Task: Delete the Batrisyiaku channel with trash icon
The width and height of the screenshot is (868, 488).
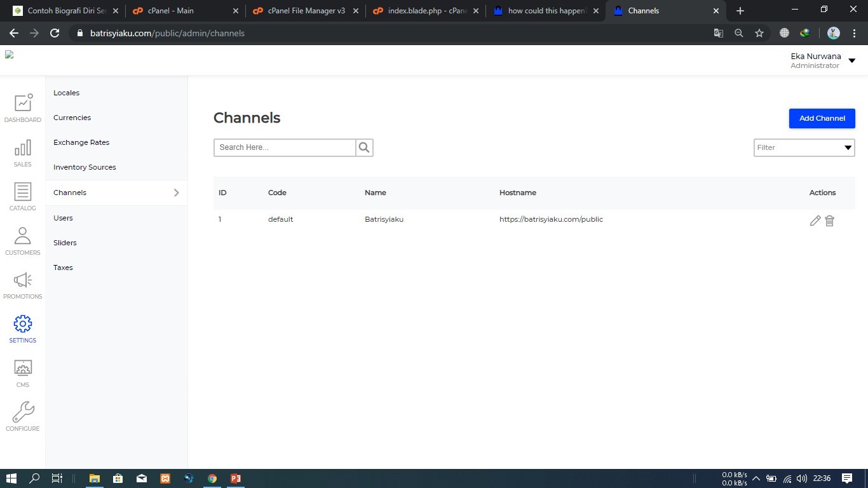Action: coord(829,220)
